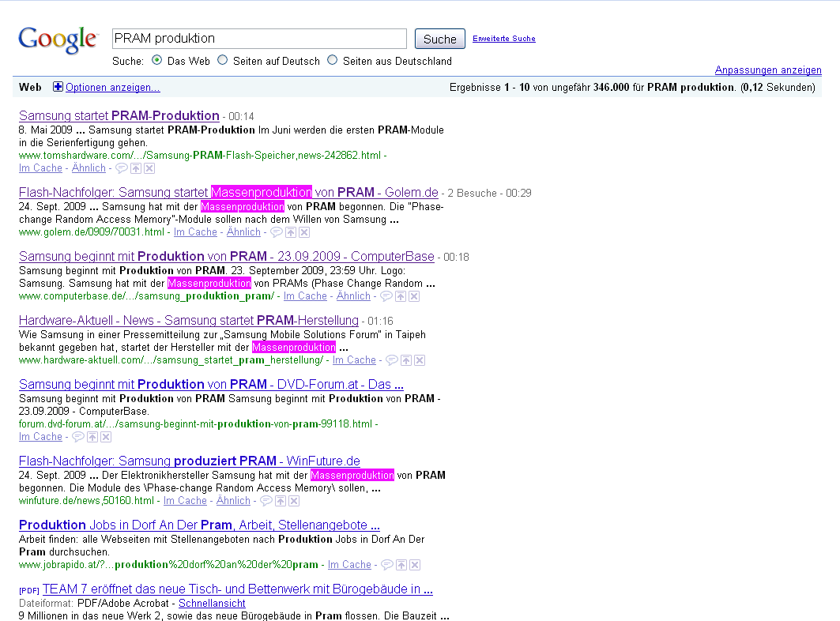This screenshot has width=840, height=621.
Task: Open 'Hardware-Aktuell - News' result title
Action: click(189, 321)
